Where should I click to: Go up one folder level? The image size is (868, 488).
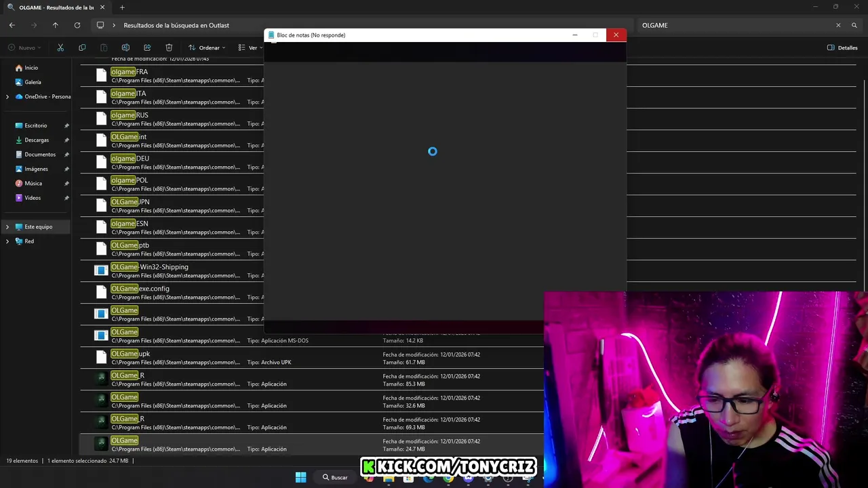tap(56, 25)
